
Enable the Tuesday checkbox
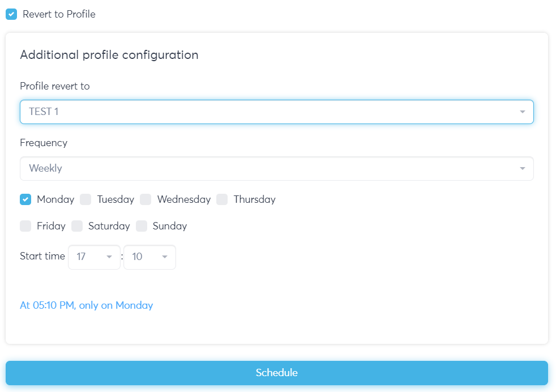coord(85,199)
